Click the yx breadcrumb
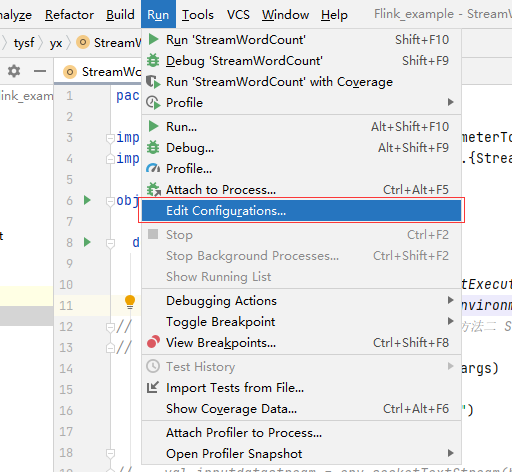The width and height of the screenshot is (512, 472). click(56, 43)
